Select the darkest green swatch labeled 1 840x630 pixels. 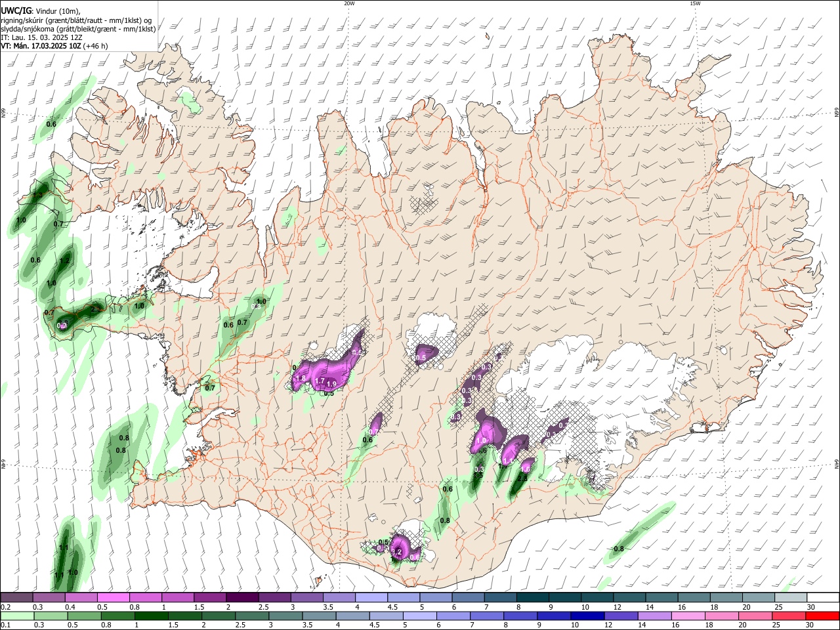[x=151, y=616]
